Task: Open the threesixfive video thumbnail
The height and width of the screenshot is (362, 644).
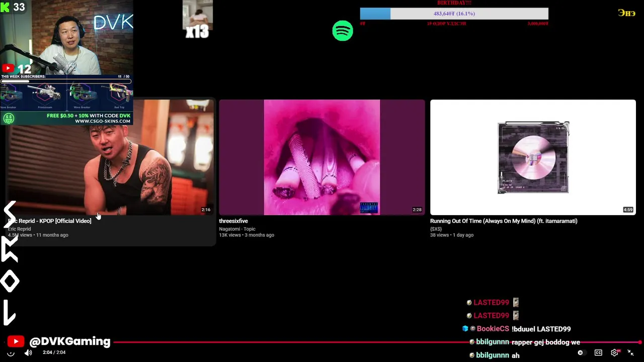Action: click(x=322, y=157)
